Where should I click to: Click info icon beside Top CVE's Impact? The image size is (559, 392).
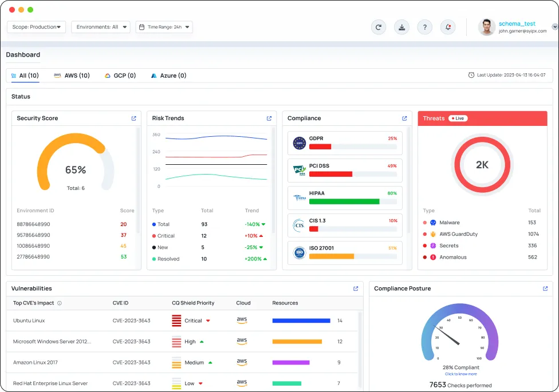60,303
